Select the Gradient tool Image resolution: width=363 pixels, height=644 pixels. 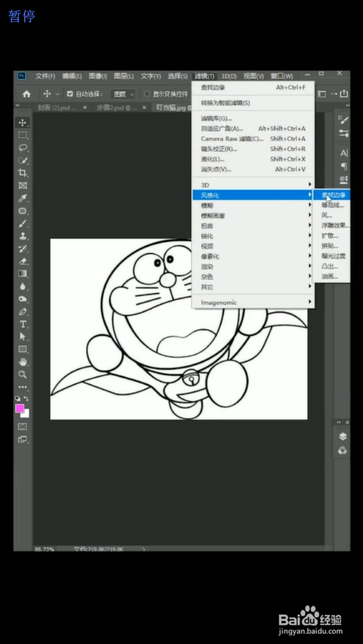(23, 273)
